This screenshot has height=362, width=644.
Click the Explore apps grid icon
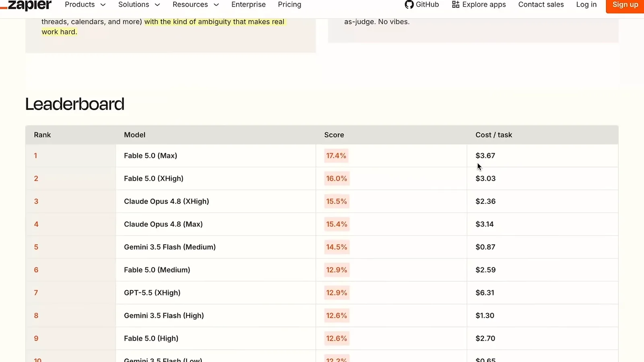(456, 4)
